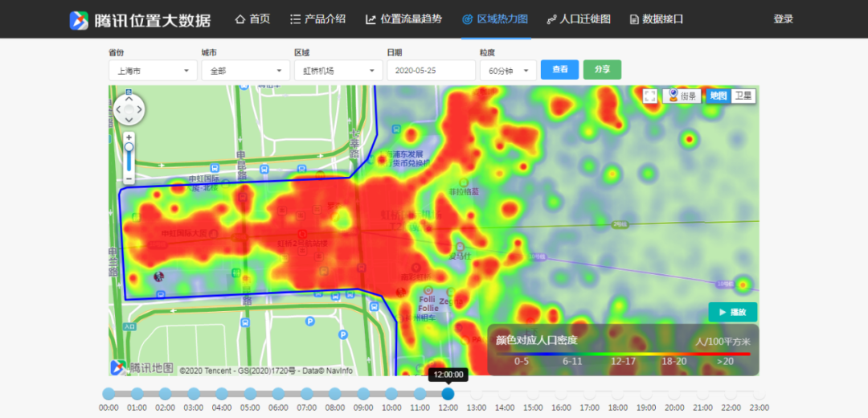Select the 01:00 timeline point
868x418 pixels.
137,394
